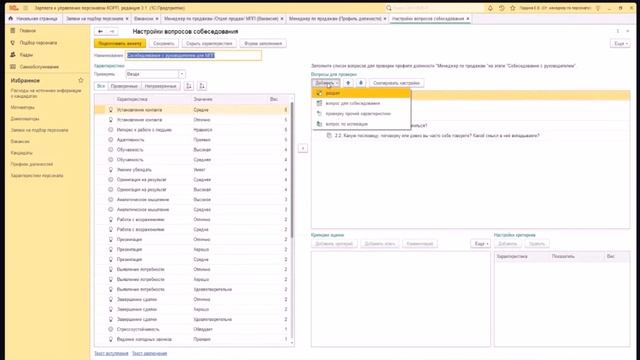Click the descending sort icon above characteristics table

pos(202,86)
